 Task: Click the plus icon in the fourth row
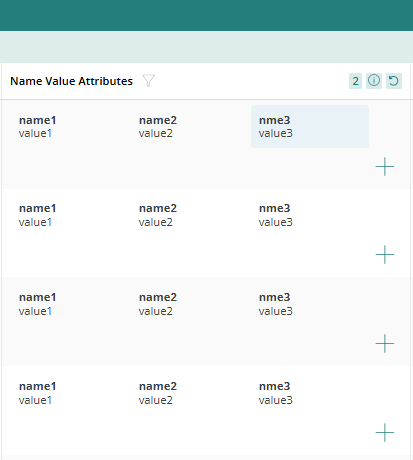(x=385, y=433)
